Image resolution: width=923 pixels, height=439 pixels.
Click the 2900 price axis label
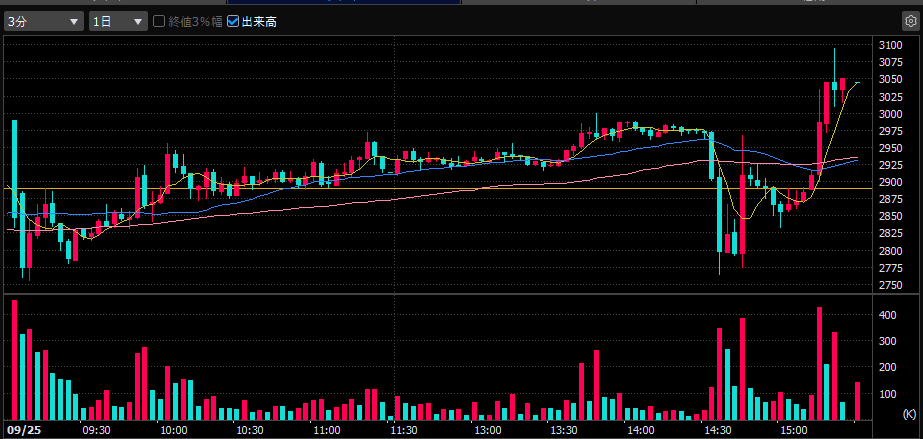(889, 183)
